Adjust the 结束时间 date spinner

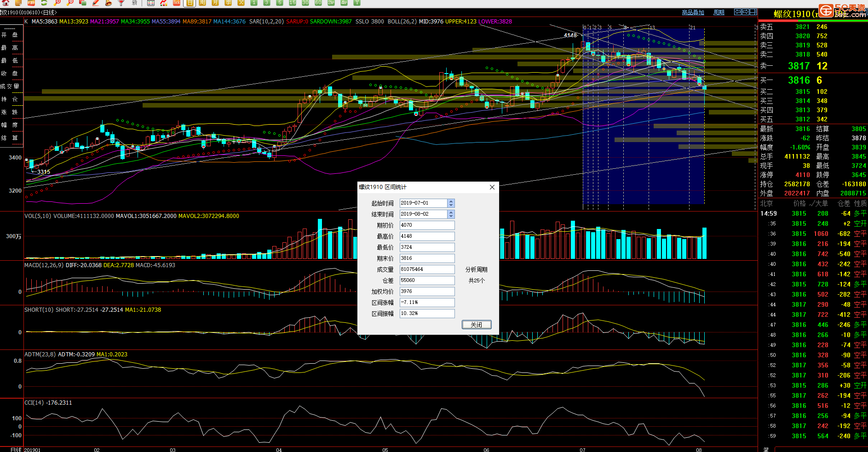[x=451, y=214]
